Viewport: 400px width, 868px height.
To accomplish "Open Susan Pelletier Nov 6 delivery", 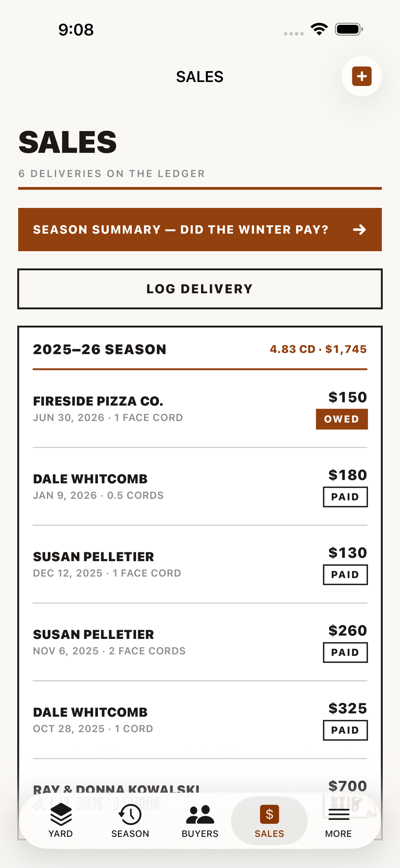I will pos(200,642).
